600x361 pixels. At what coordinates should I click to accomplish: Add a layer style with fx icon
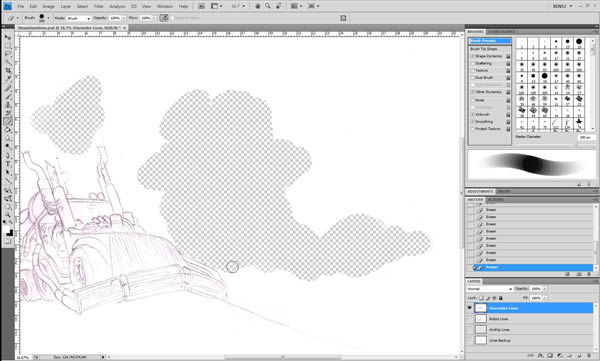tap(540, 356)
